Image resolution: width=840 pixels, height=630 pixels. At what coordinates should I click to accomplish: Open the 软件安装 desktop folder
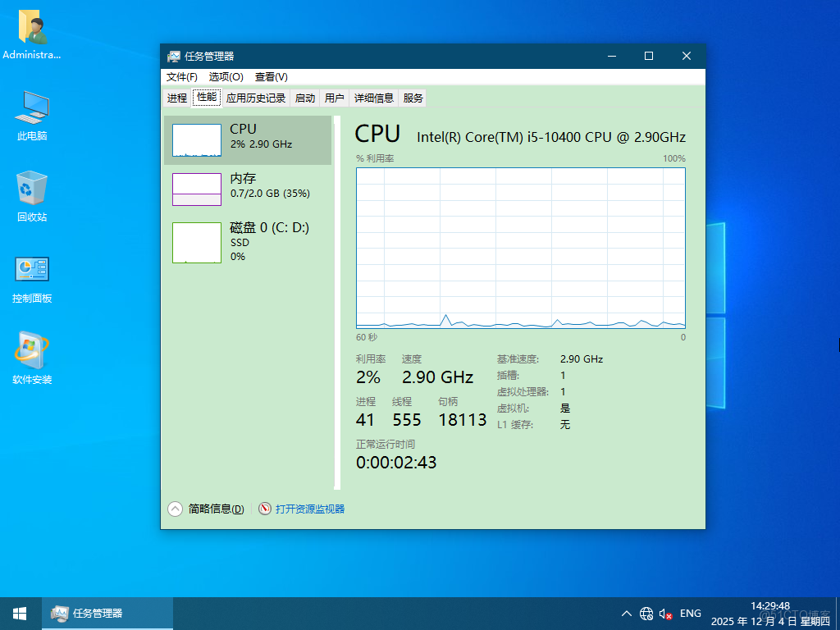(x=30, y=347)
